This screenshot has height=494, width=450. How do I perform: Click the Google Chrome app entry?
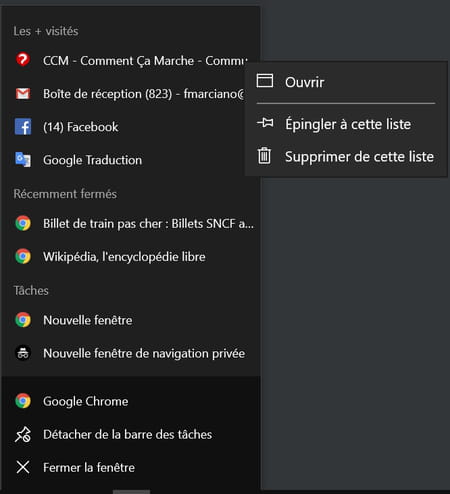point(131,401)
